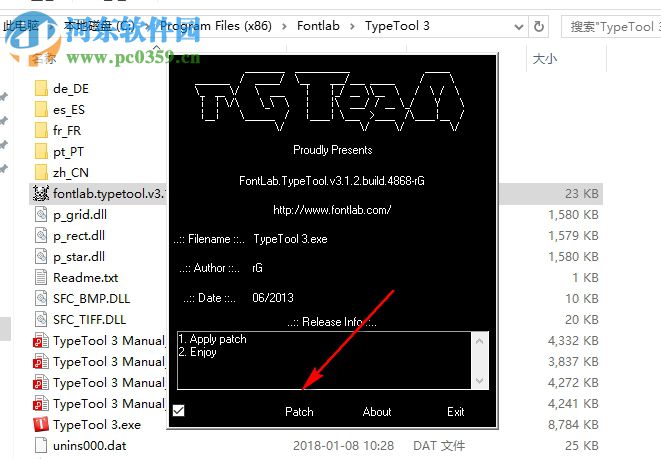Viewport: 661px width, 459px height.
Task: Click the 2018-01-08 10:28 date cell
Action: point(343,446)
